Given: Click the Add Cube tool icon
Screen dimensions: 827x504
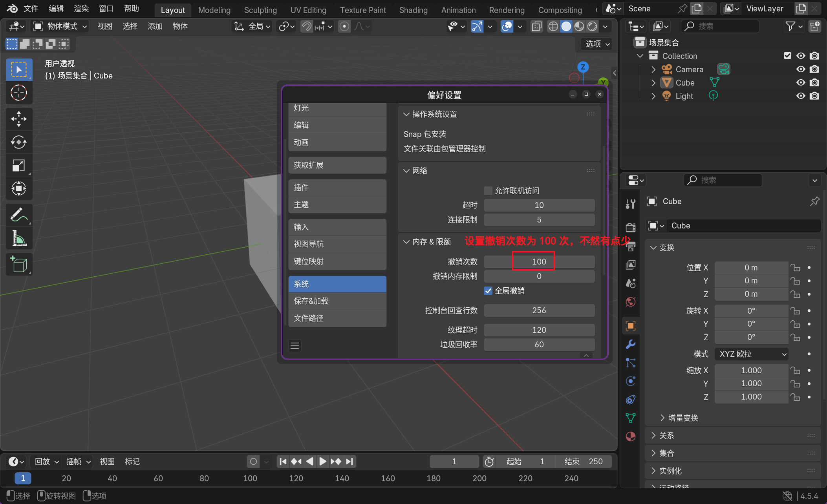Looking at the screenshot, I should pos(18,264).
